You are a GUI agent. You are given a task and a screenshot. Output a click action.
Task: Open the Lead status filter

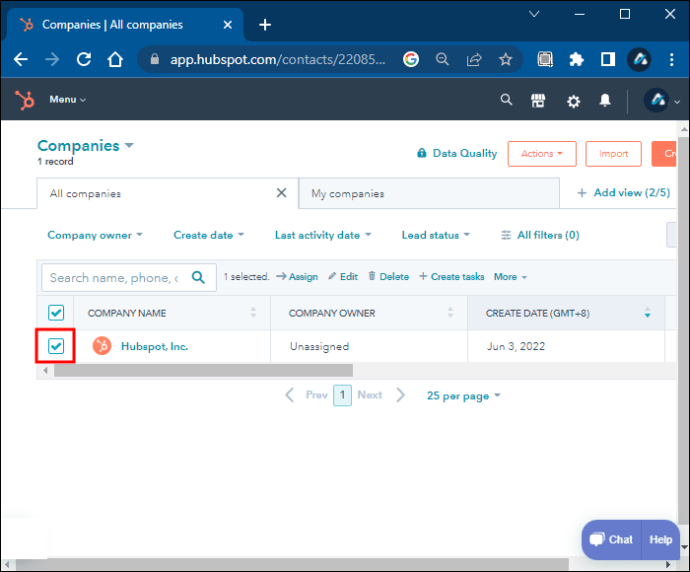[436, 235]
